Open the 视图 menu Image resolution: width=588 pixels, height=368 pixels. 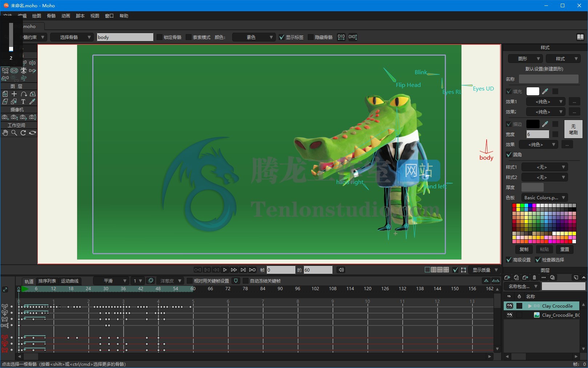coord(95,16)
